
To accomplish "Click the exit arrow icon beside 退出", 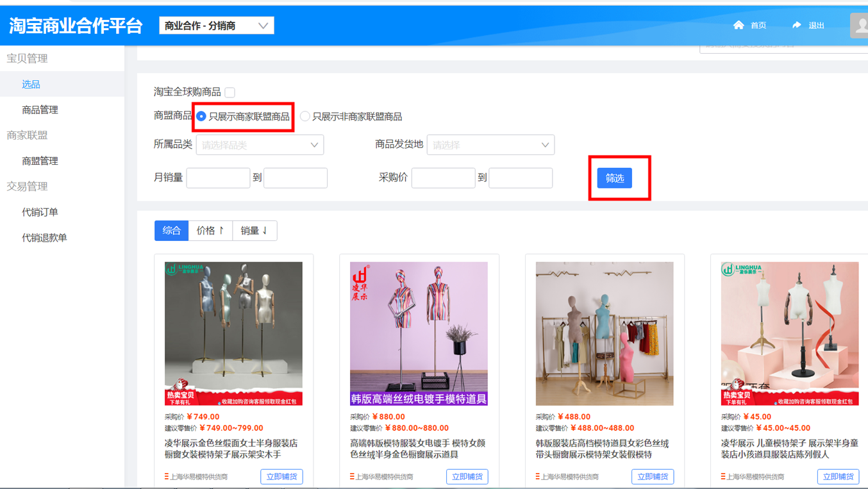I will coord(797,25).
